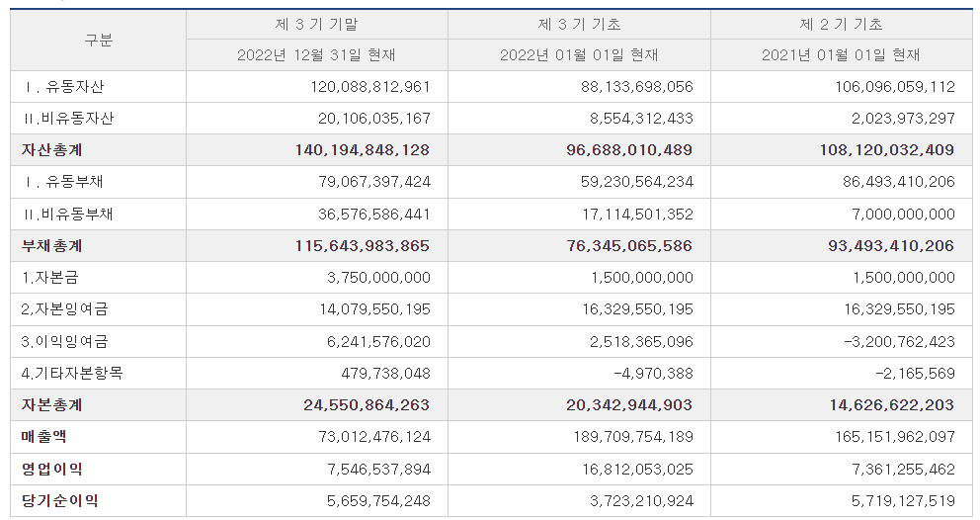
Task: Click the Ⅰ.유동자산 row label
Action: [63, 87]
